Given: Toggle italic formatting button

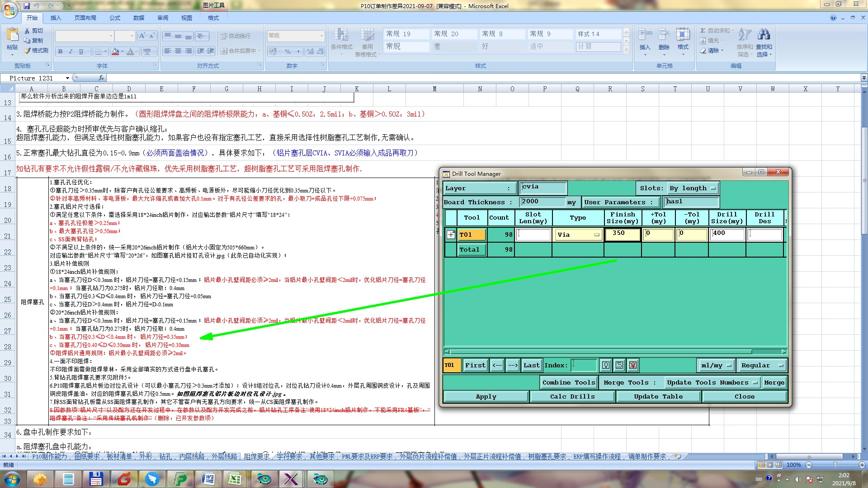Looking at the screenshot, I should 71,52.
